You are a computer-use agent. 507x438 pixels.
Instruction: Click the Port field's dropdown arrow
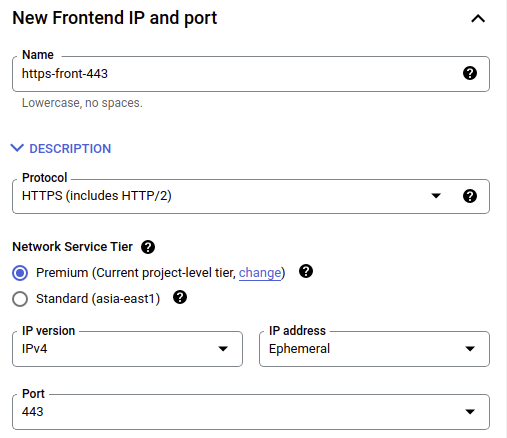(470, 412)
